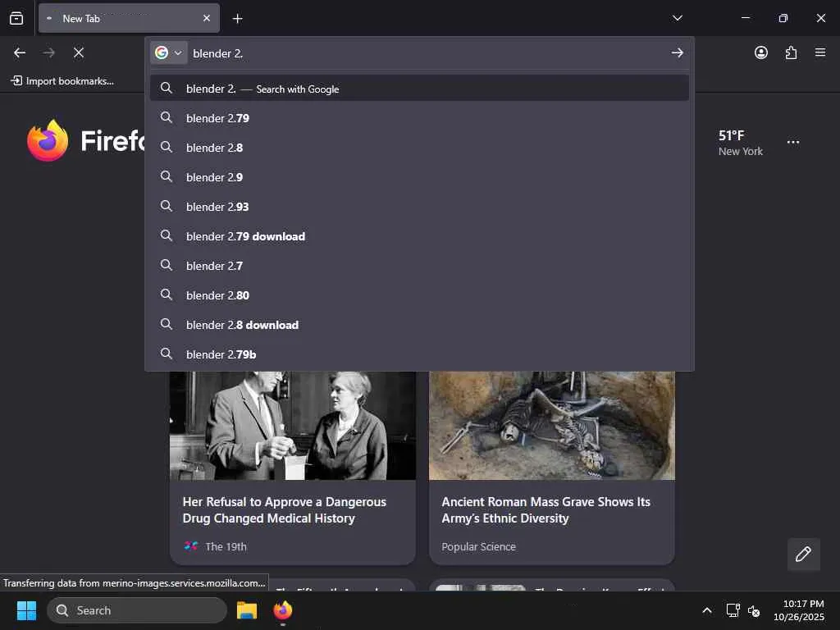Open 'Her Refusal to Approve a Dangerous Drug' story
The width and height of the screenshot is (840, 630).
(284, 510)
